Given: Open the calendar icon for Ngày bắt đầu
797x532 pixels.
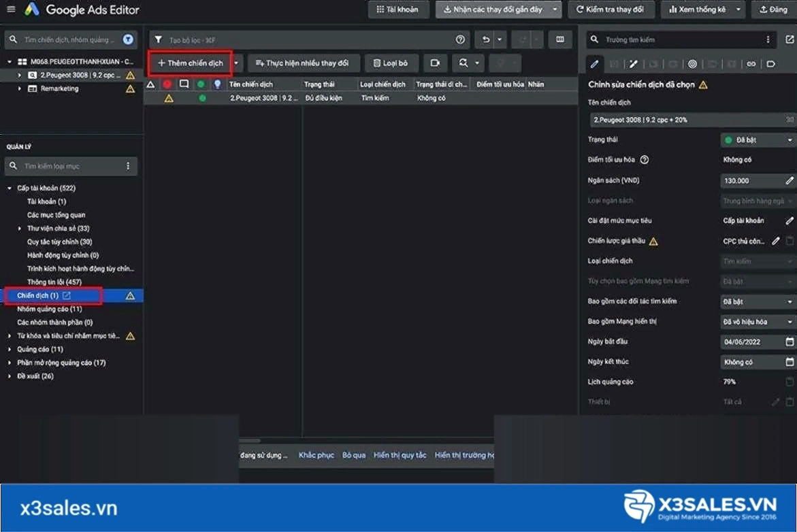Looking at the screenshot, I should point(790,342).
